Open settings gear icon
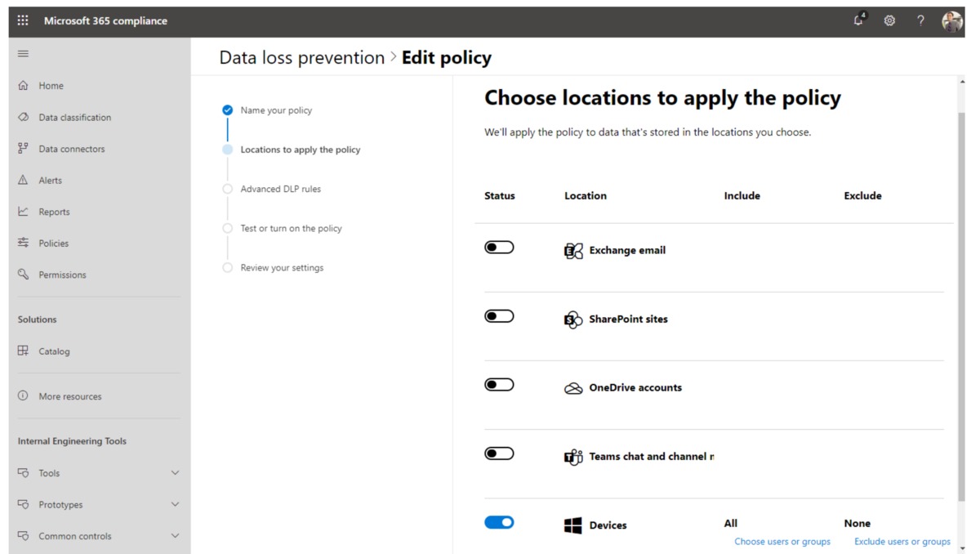 click(889, 21)
